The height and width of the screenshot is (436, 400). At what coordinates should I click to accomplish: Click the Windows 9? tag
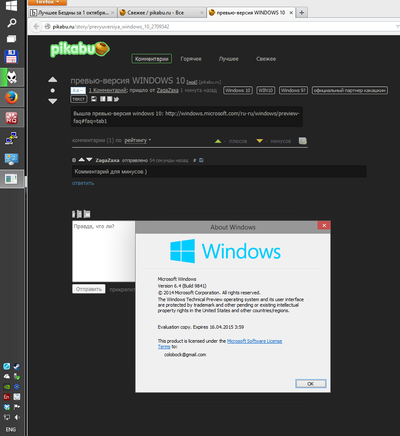click(x=293, y=90)
